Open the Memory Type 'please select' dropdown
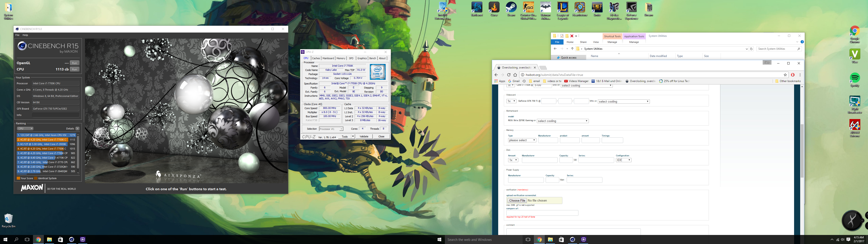Viewport: 868px width, 244px height. pos(522,140)
